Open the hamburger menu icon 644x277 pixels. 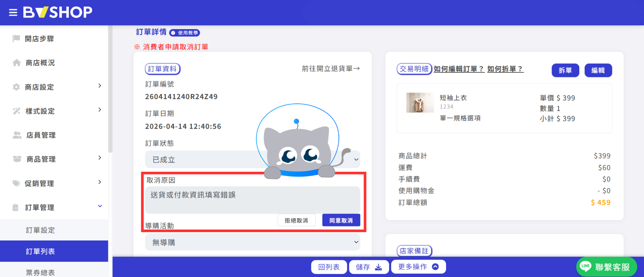13,13
